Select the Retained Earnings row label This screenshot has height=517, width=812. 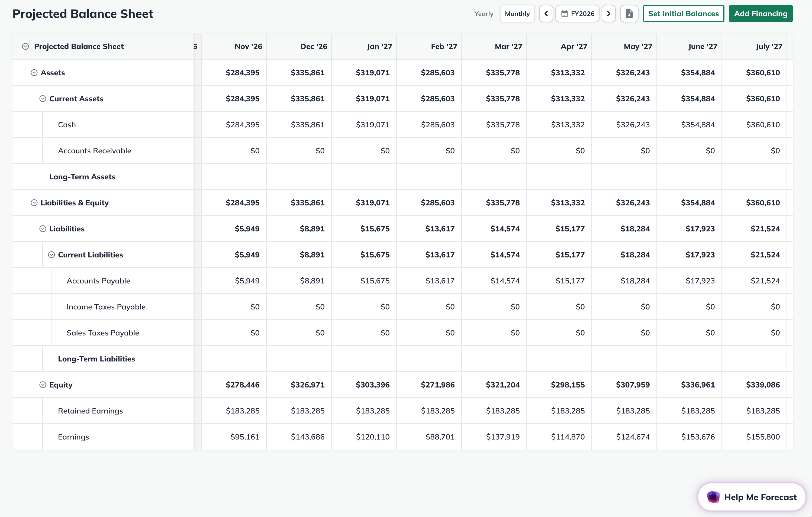click(x=90, y=411)
